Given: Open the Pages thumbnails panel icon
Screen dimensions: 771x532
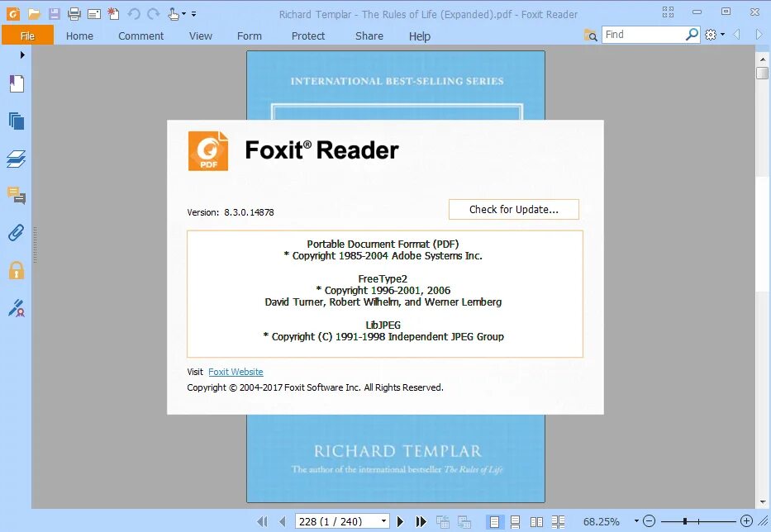Looking at the screenshot, I should (x=17, y=121).
